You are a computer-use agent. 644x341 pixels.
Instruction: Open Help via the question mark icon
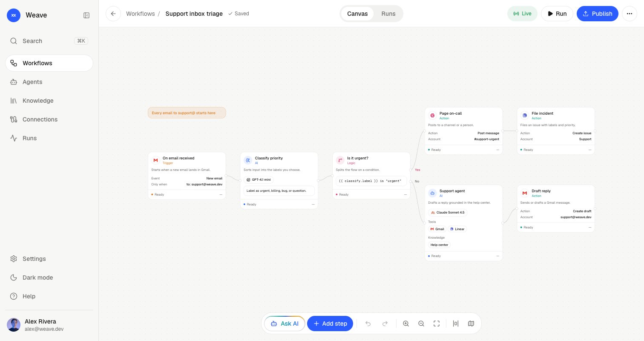click(14, 296)
